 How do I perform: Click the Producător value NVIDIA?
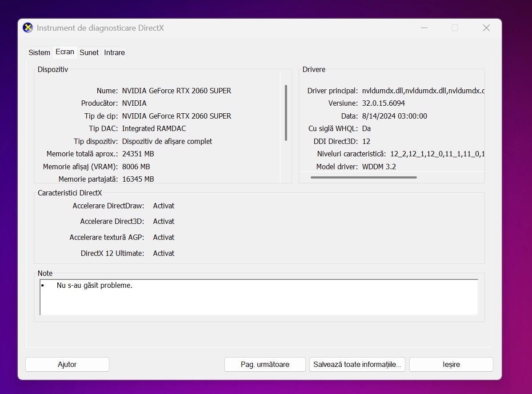pyautogui.click(x=134, y=103)
